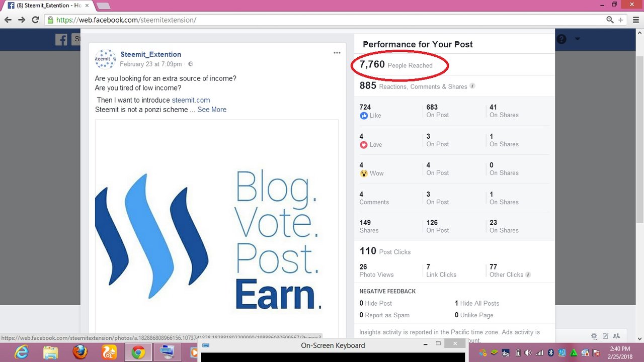
Task: Click the green padlock security icon
Action: pyautogui.click(x=50, y=20)
